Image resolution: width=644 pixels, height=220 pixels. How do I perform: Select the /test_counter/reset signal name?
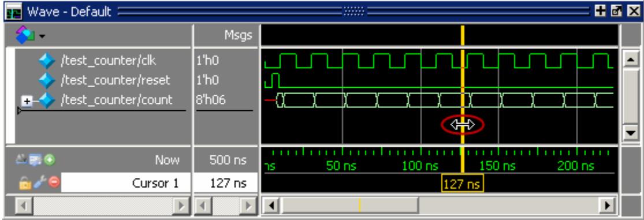pos(116,80)
